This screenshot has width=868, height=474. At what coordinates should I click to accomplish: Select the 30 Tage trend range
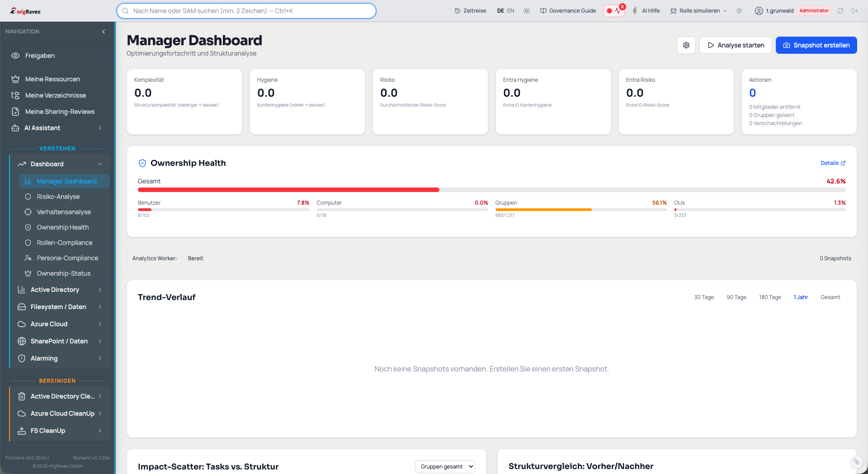(704, 297)
